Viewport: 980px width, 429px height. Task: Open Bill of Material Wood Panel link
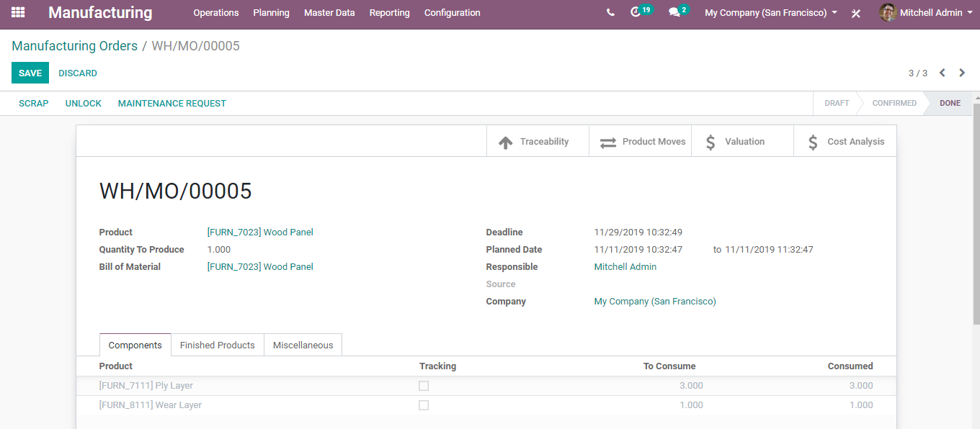260,267
